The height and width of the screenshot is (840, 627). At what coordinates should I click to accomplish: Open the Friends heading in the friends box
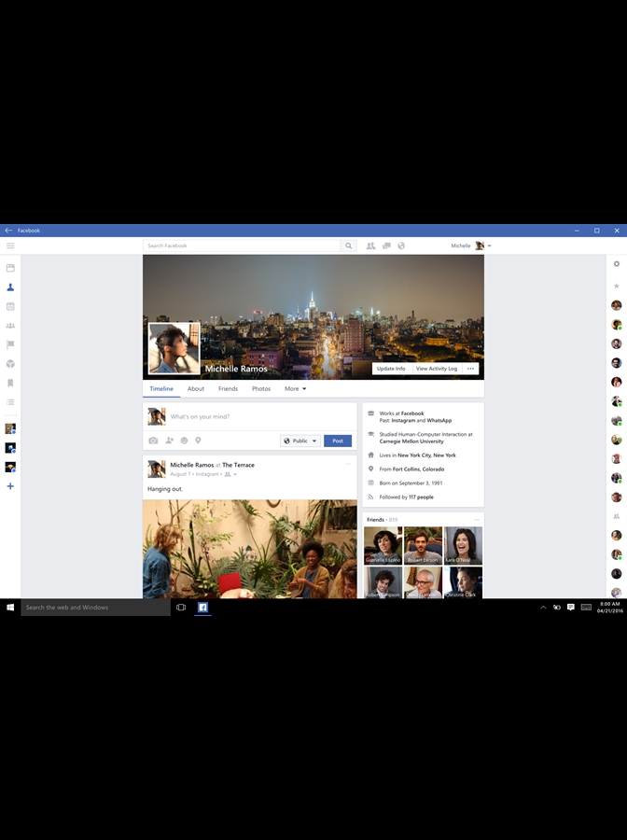[375, 520]
